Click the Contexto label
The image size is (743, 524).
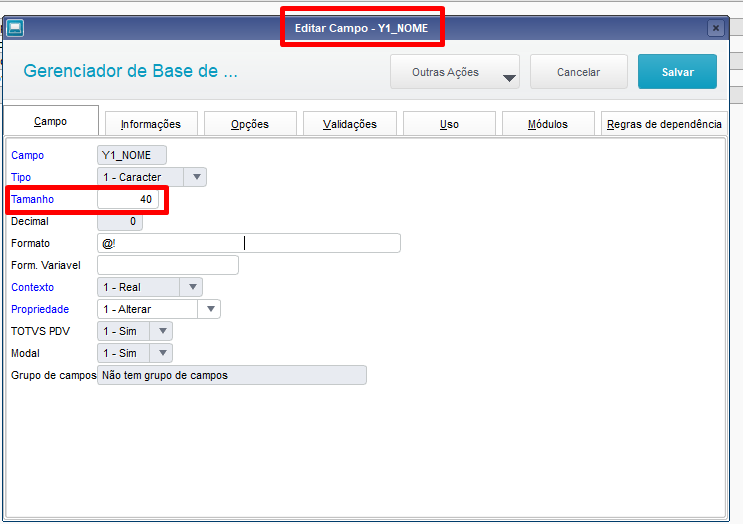tap(32, 287)
